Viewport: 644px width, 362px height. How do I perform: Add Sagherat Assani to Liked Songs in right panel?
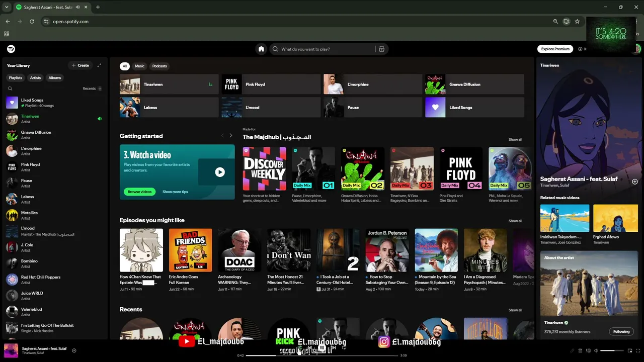coord(635,182)
